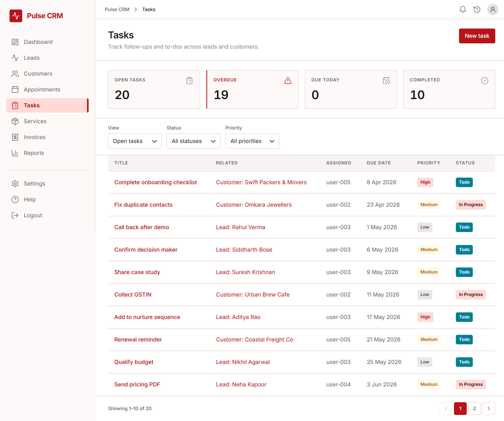504x421 pixels.
Task: Open Customer: Omkara Jewellers link
Action: [254, 205]
